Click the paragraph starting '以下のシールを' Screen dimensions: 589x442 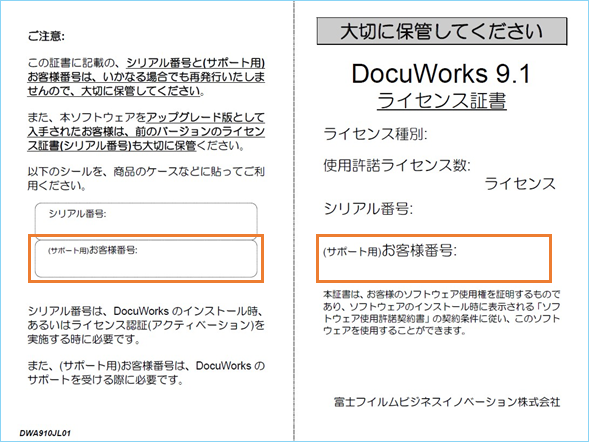[146, 178]
